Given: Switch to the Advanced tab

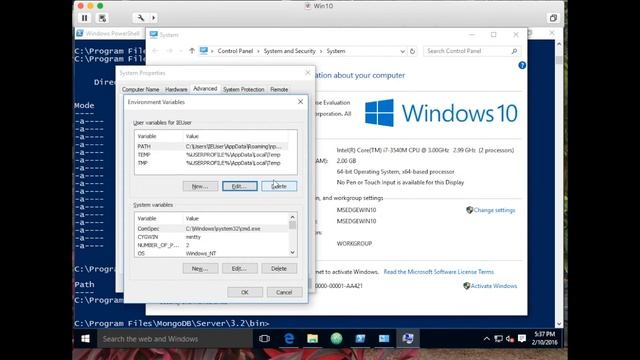Looking at the screenshot, I should pos(205,89).
